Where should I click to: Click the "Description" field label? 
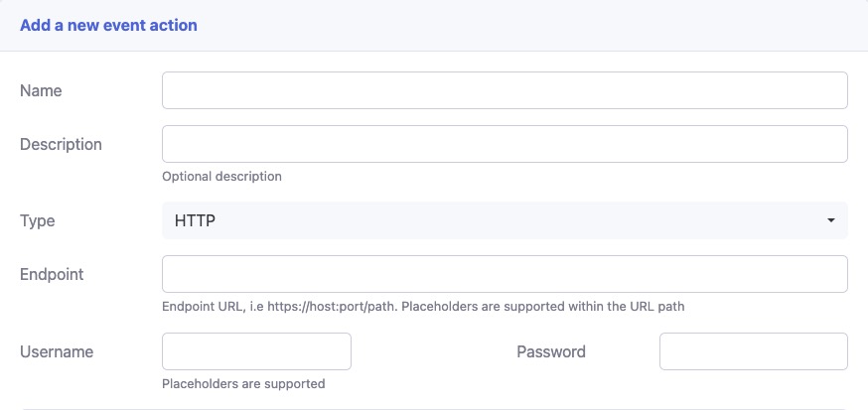[61, 144]
